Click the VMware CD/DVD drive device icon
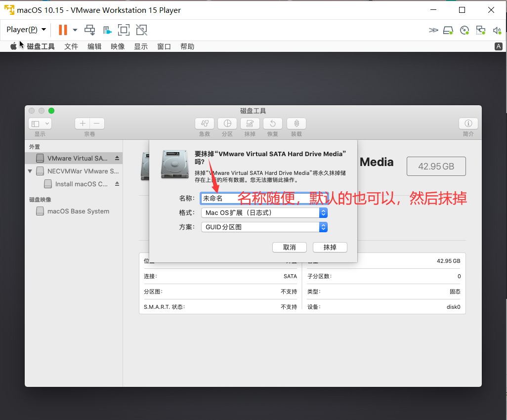The height and width of the screenshot is (420, 507). 465,31
